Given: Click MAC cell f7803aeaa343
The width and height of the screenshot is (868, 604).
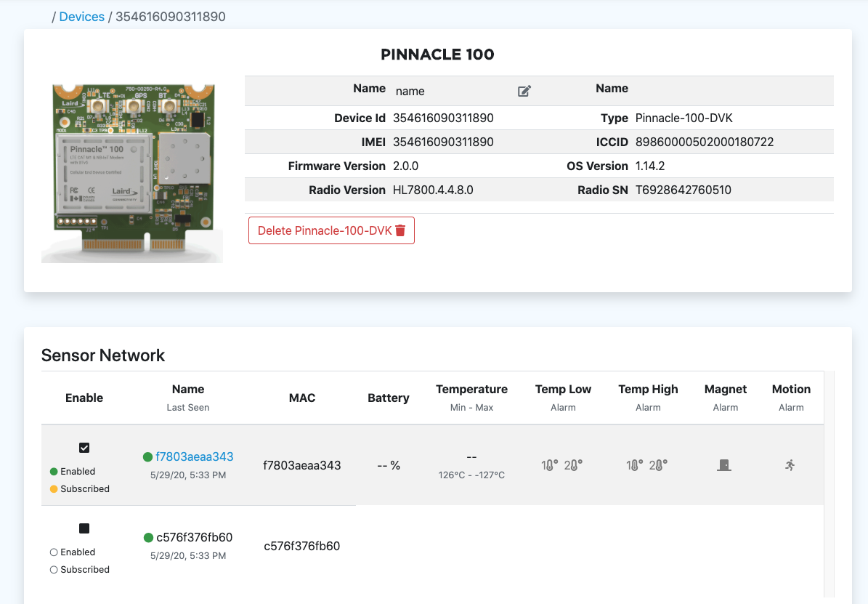Looking at the screenshot, I should click(302, 465).
